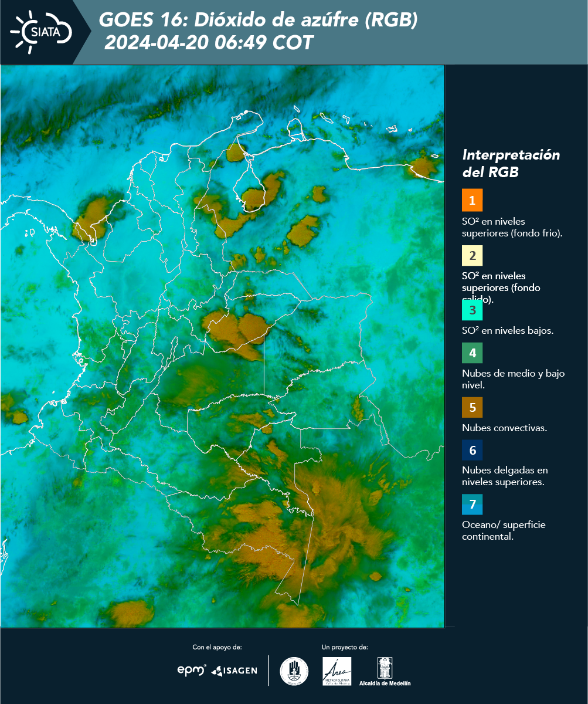The width and height of the screenshot is (588, 704).
Task: Click the label 'Oceano/ superficie continental.'
Action: 504,530
